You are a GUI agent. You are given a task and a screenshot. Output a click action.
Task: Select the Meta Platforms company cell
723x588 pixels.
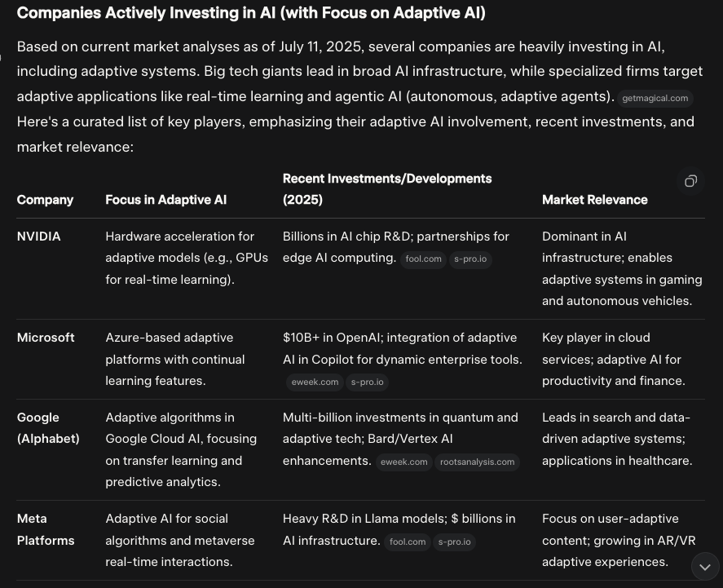(46, 529)
